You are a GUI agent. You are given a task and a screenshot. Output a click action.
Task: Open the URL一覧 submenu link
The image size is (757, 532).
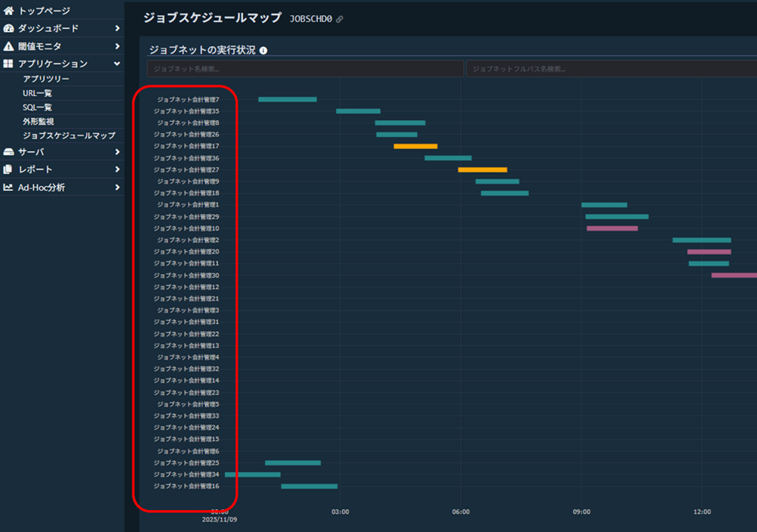pyautogui.click(x=37, y=93)
